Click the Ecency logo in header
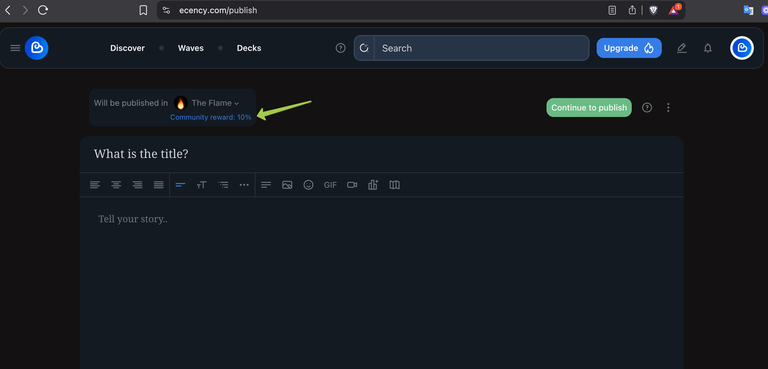The width and height of the screenshot is (768, 369). pyautogui.click(x=37, y=48)
